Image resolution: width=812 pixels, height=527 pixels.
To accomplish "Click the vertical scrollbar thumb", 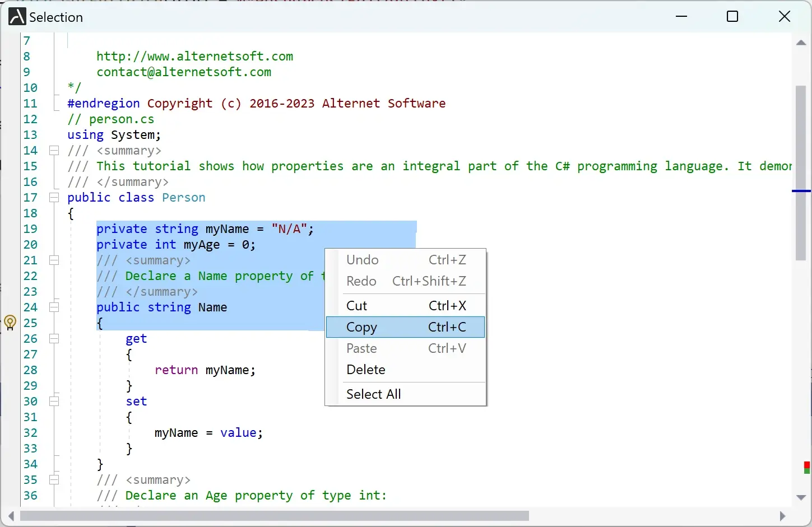I will click(x=801, y=172).
